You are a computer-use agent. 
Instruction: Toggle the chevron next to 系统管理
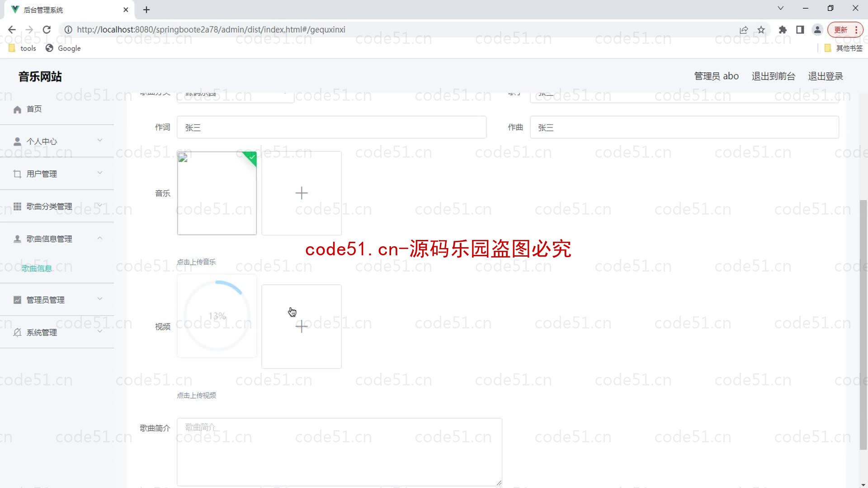coord(100,332)
